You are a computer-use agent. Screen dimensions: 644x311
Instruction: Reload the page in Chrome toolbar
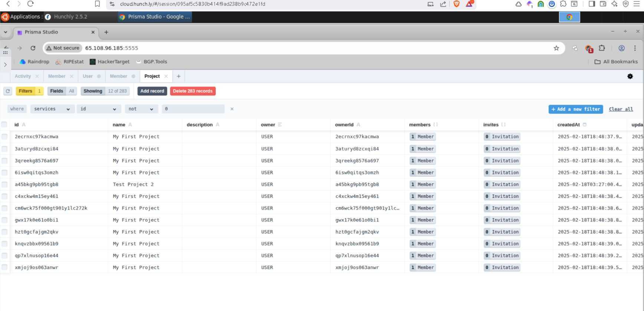[x=33, y=48]
